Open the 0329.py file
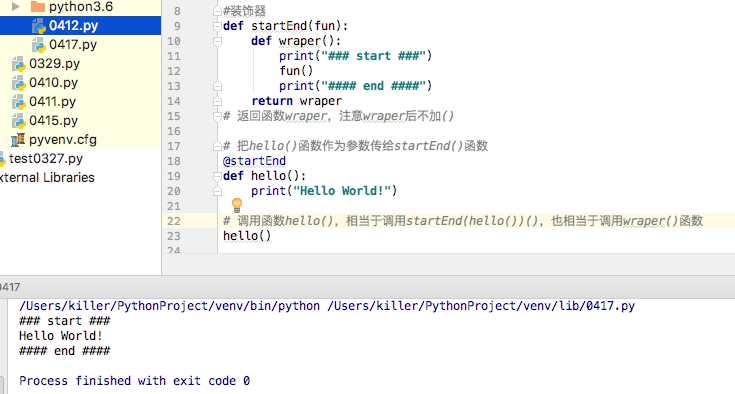This screenshot has width=735, height=394. (x=54, y=63)
